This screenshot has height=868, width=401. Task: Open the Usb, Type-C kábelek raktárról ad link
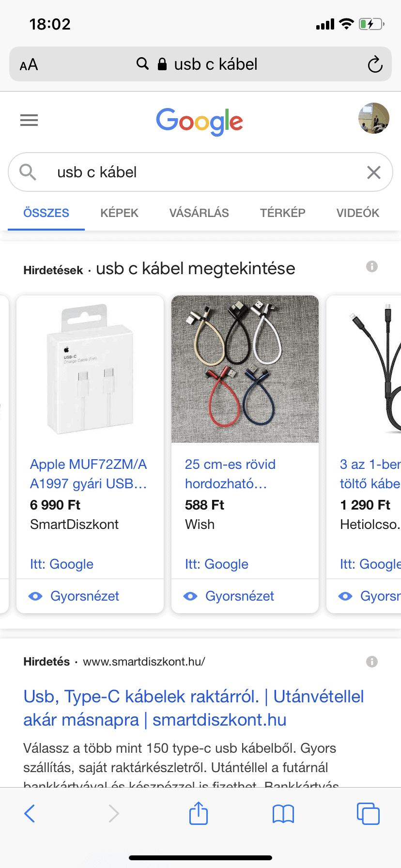tap(194, 708)
